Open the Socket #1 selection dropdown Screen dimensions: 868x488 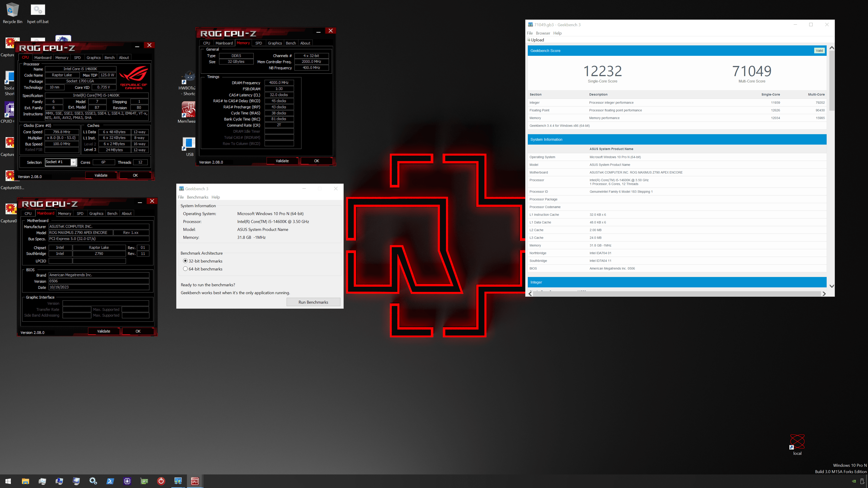[61, 162]
